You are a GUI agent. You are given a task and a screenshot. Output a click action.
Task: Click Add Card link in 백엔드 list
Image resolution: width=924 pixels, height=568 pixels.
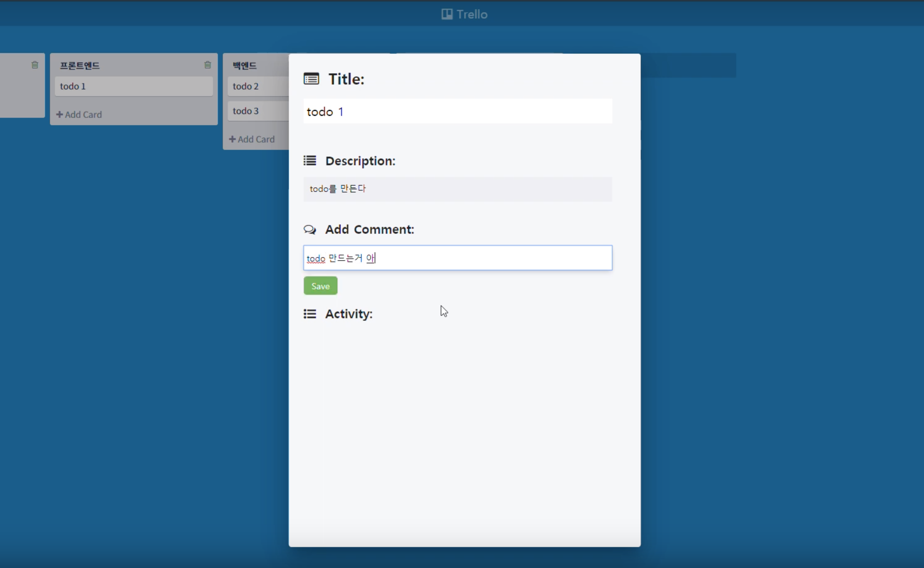256,139
